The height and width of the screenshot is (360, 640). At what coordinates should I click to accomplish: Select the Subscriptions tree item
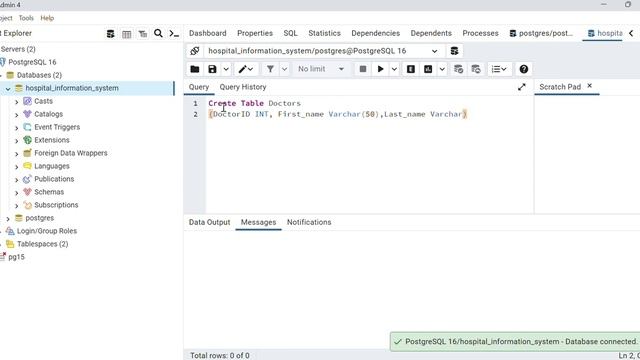click(x=56, y=205)
